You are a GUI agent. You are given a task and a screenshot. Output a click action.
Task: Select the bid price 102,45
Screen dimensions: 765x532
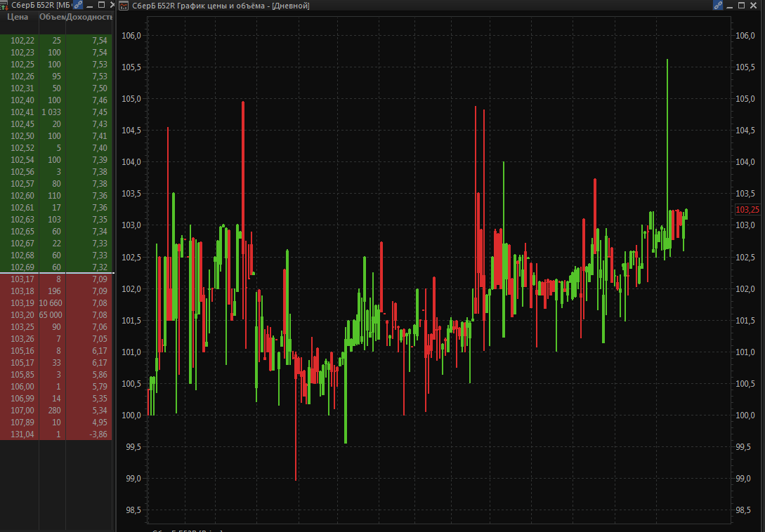pyautogui.click(x=22, y=124)
